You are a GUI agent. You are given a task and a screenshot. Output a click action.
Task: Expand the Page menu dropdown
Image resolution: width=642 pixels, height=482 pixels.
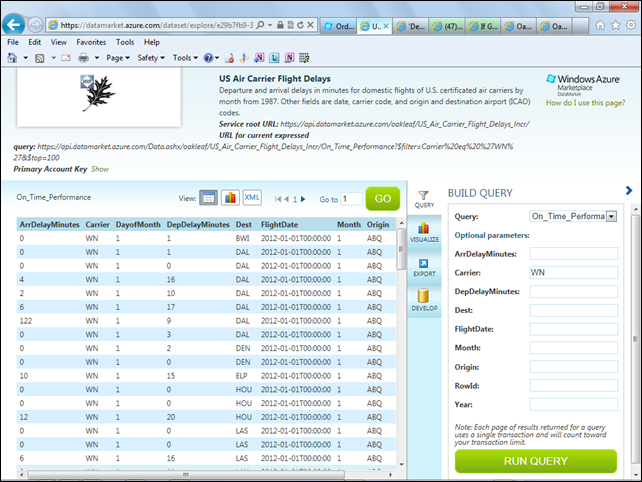(x=118, y=58)
